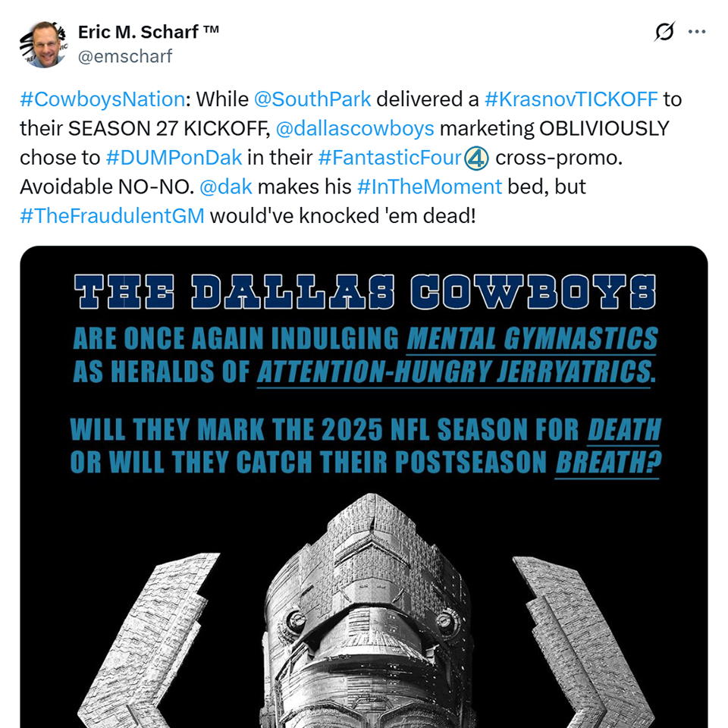
Task: Click the #CowboysNation hashtag
Action: (102, 99)
